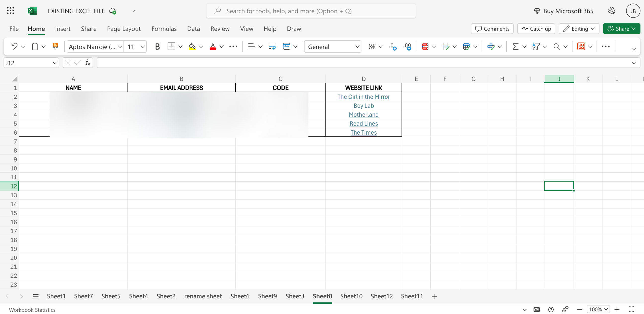The width and height of the screenshot is (644, 314).
Task: Click the Conditional Formatting icon
Action: (425, 47)
